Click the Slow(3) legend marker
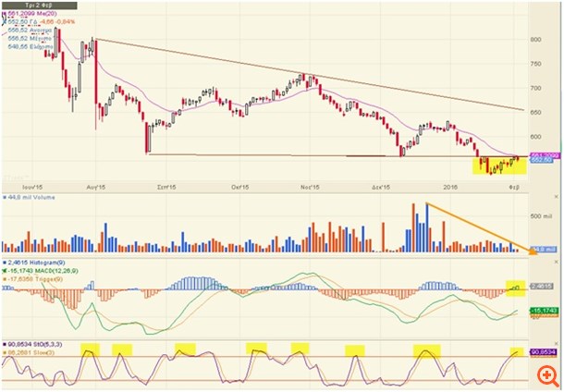The height and width of the screenshot is (392, 564). point(4,352)
